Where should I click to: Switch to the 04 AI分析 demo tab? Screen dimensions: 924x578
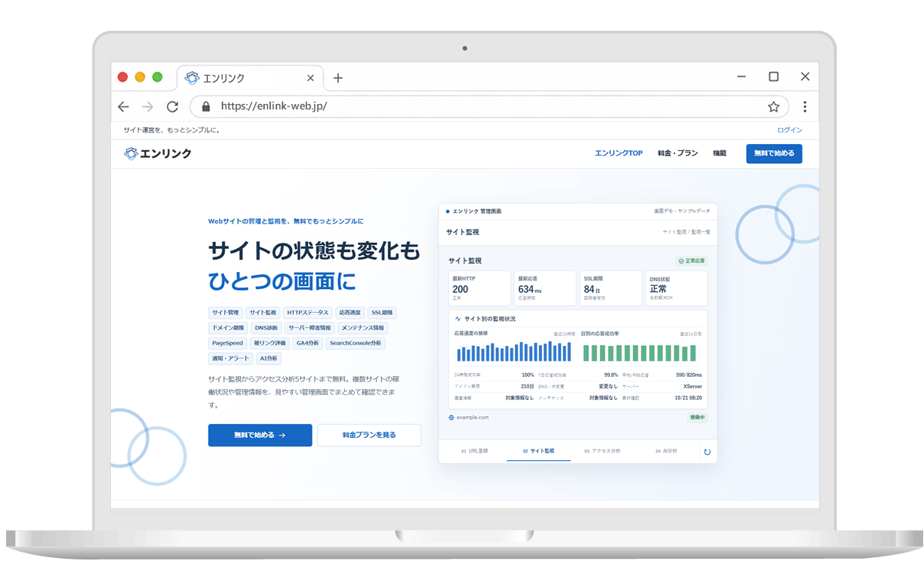coord(666,451)
